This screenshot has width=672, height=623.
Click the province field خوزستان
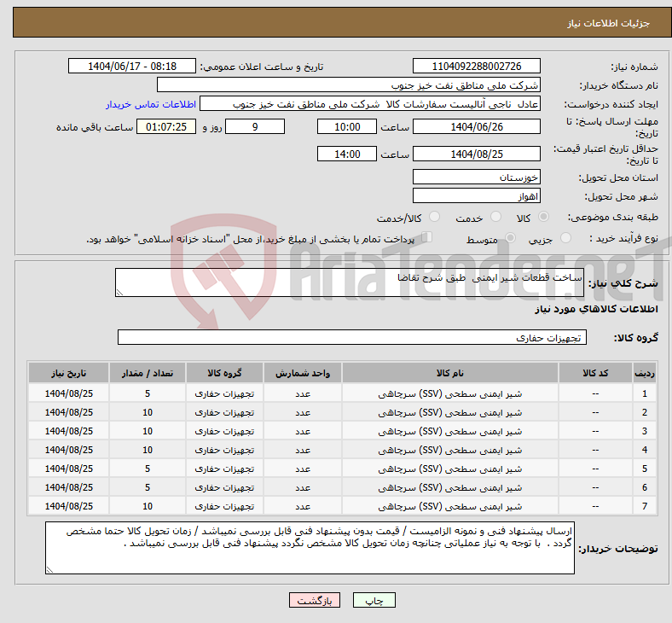[x=476, y=177]
